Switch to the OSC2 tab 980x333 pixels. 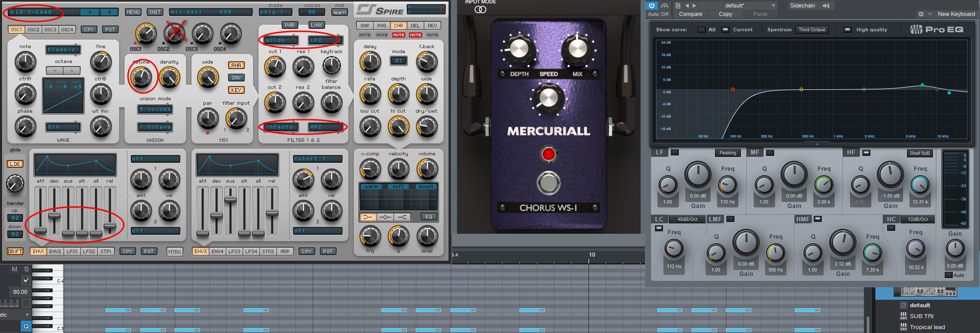coord(33,29)
